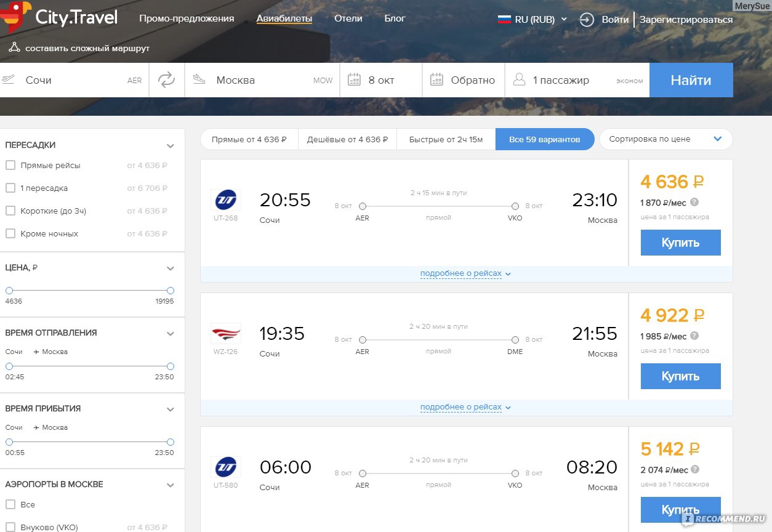Click the Обратно return date field
Viewport: 772px width, 532px height.
pyautogui.click(x=464, y=80)
